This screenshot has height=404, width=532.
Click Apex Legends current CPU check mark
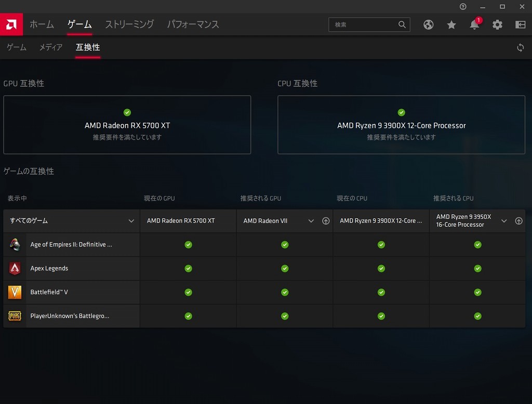381,268
